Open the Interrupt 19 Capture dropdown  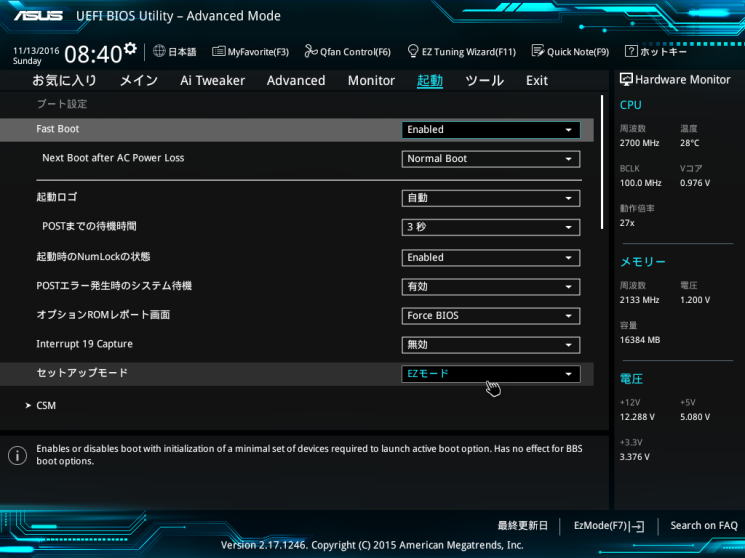coord(491,345)
